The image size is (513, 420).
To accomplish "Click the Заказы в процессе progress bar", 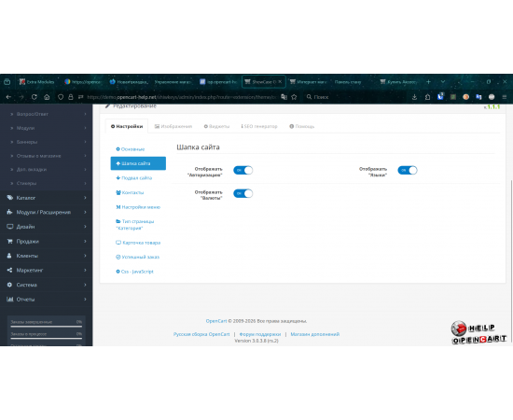I will click(46, 339).
